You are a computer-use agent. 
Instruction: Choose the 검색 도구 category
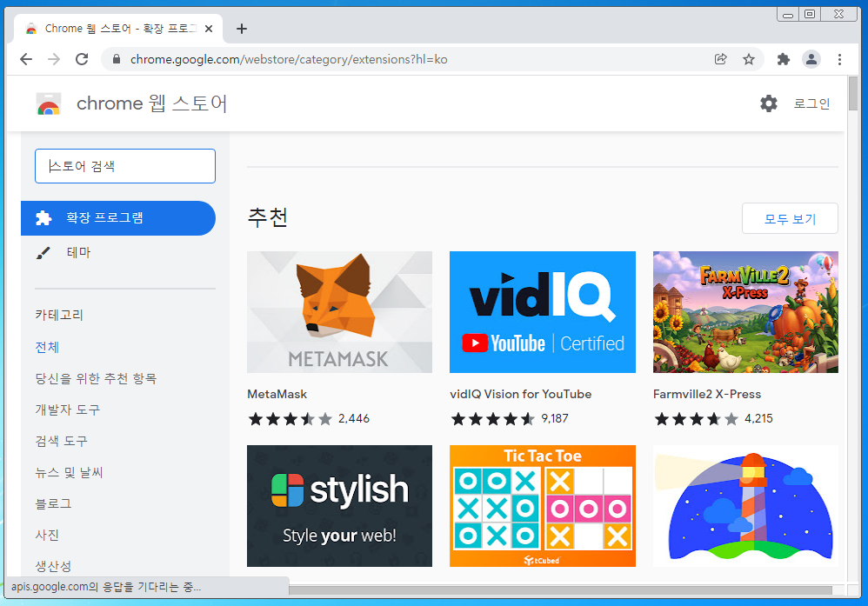pos(62,441)
